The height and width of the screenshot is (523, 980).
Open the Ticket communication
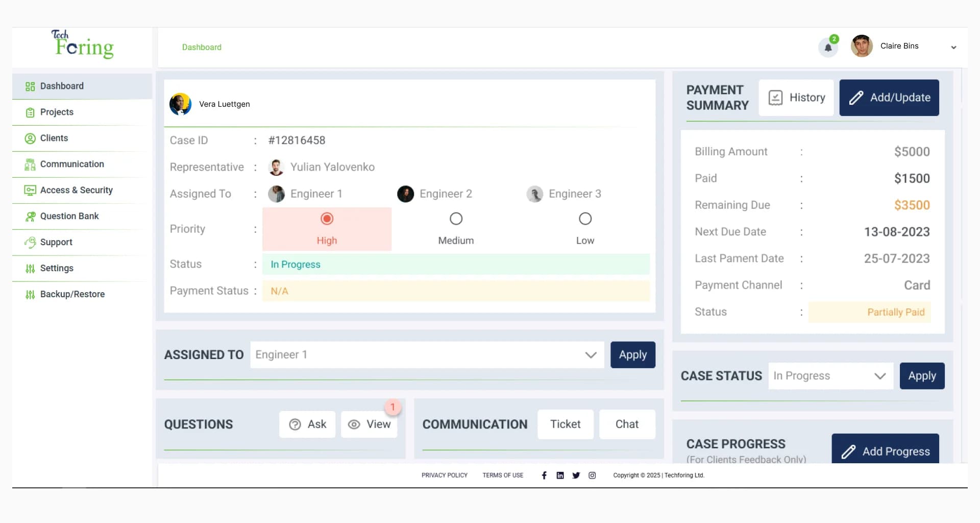566,424
